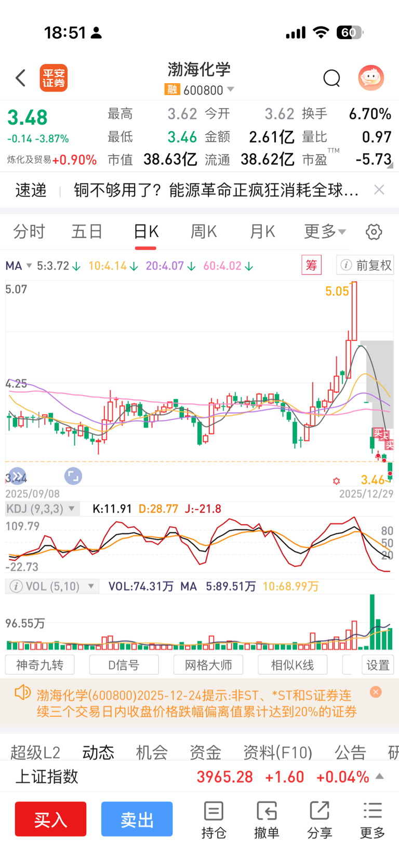Open the copper shortage news headline
The image size is (399, 868).
(x=216, y=190)
